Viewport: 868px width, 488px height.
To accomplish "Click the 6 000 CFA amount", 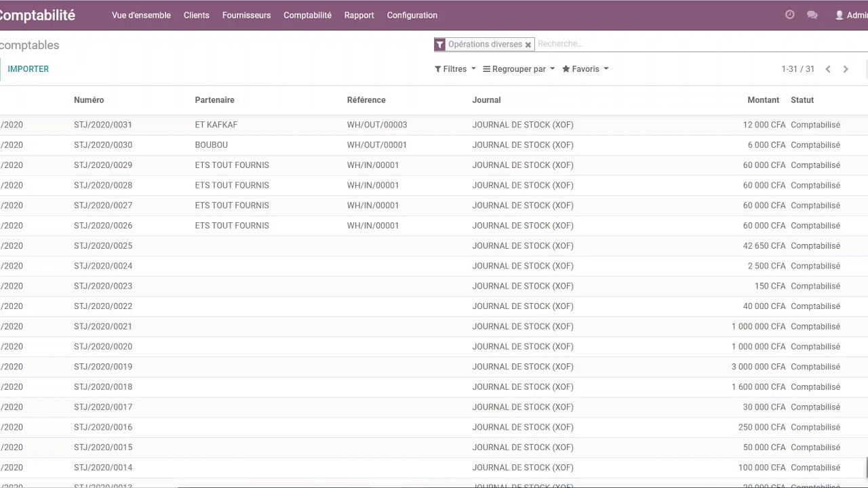I will pyautogui.click(x=766, y=145).
